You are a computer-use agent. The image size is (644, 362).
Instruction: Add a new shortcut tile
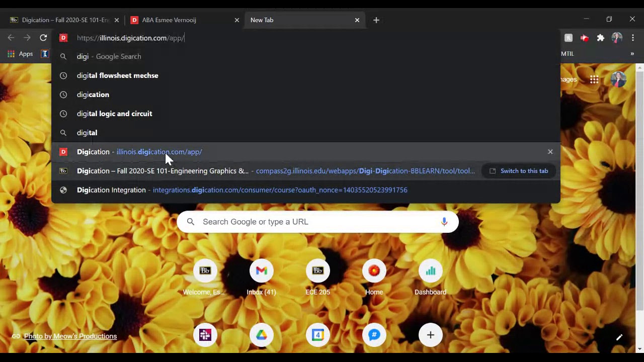(430, 335)
